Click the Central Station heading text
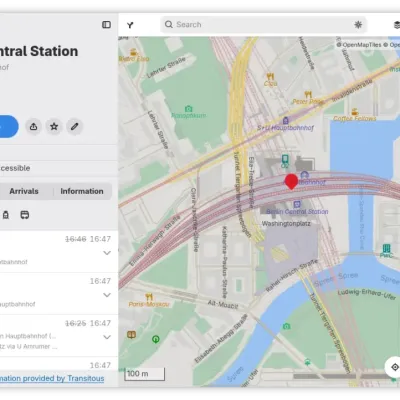 (39, 51)
